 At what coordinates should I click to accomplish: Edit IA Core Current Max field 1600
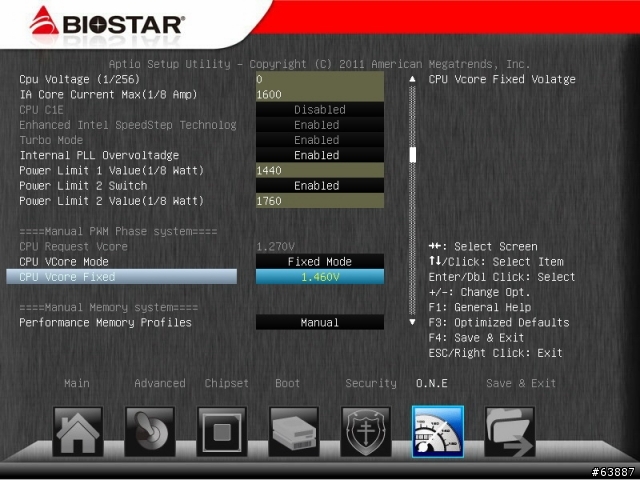(320, 95)
